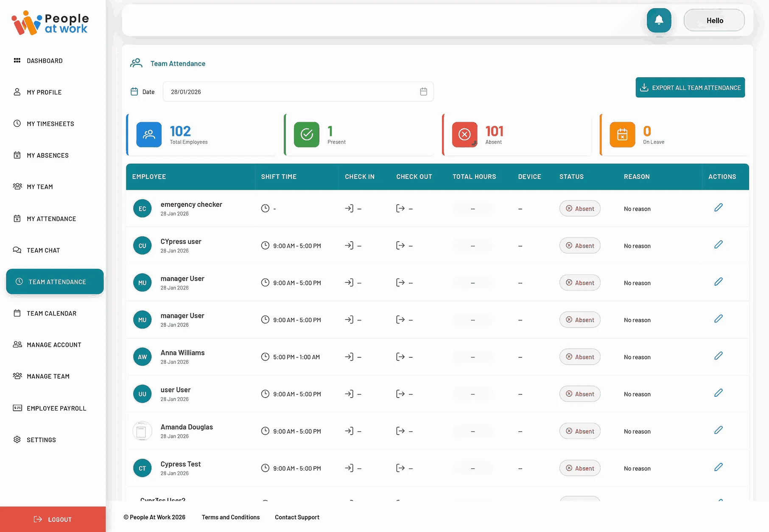Log out of the application
Screen dimensions: 769x532
pos(53,519)
